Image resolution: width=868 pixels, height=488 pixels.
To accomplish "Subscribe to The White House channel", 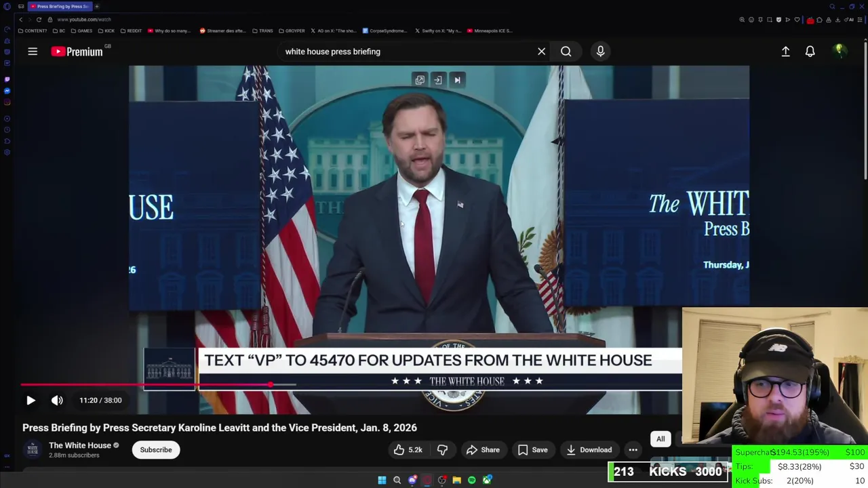I will click(156, 450).
